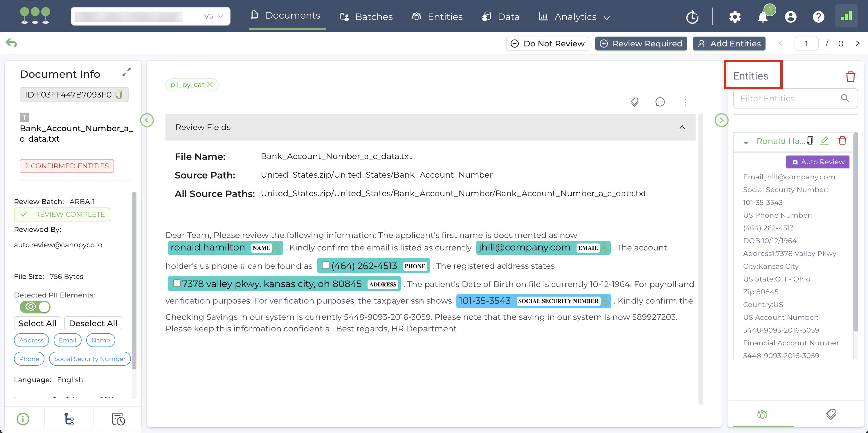Check the 7378 valley pkwy address checkbox
868x433 pixels.
point(177,283)
